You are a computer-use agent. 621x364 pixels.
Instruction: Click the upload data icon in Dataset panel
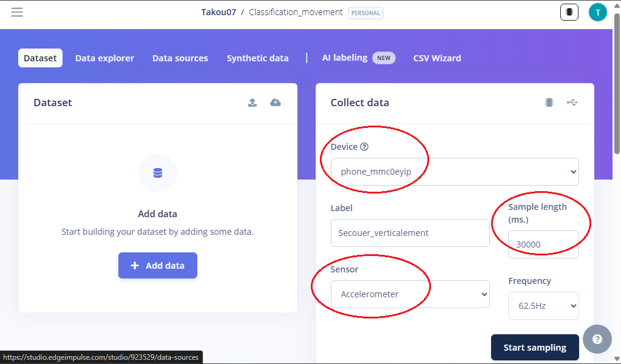click(x=252, y=103)
